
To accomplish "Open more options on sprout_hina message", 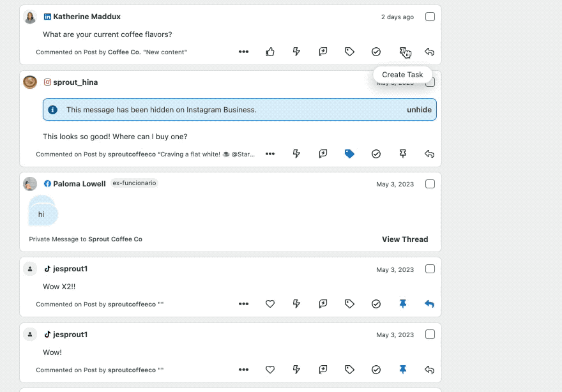I will (270, 154).
